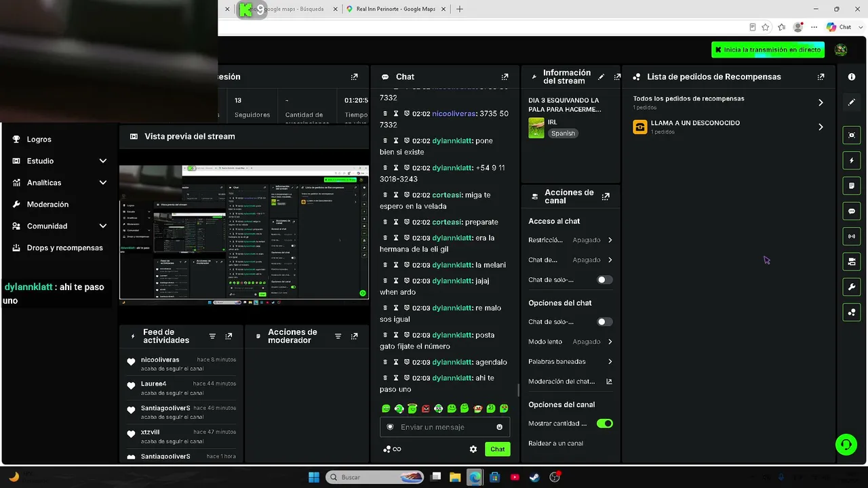Click the pencil edit-layout icon in sidebar

(852, 102)
